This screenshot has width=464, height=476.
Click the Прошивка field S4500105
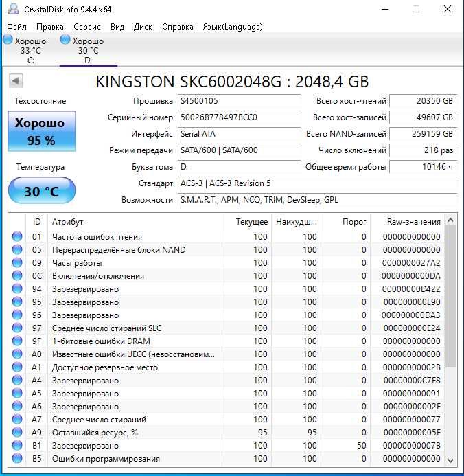tap(239, 101)
